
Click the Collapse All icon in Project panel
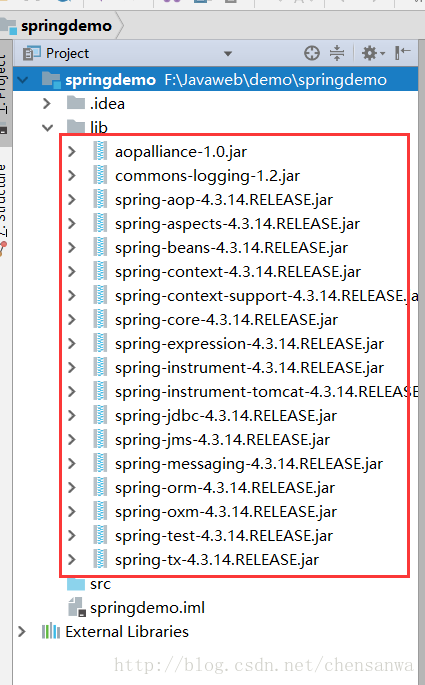click(337, 53)
